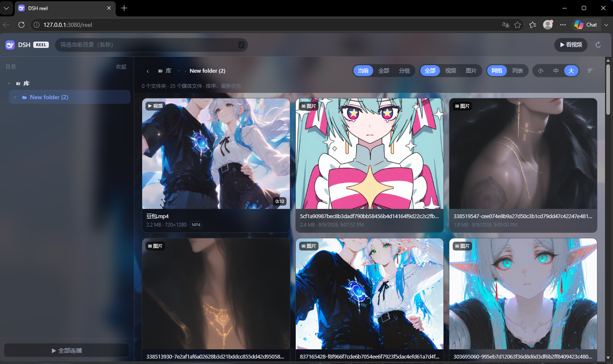
Task: Click the 图片 badge on the 5cf1a90987 image card
Action: point(309,106)
